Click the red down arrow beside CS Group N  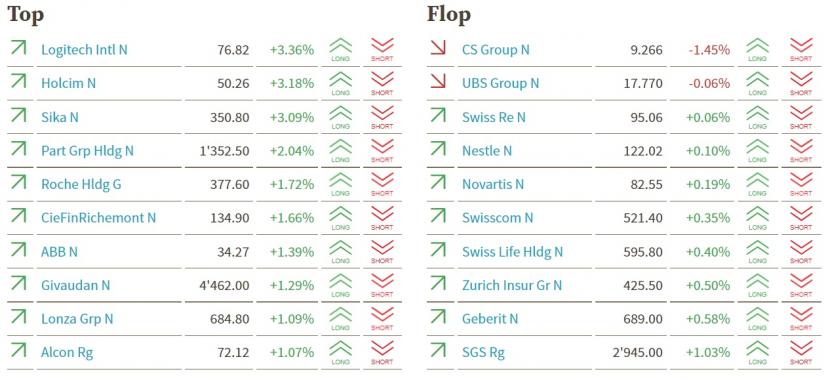tap(438, 48)
